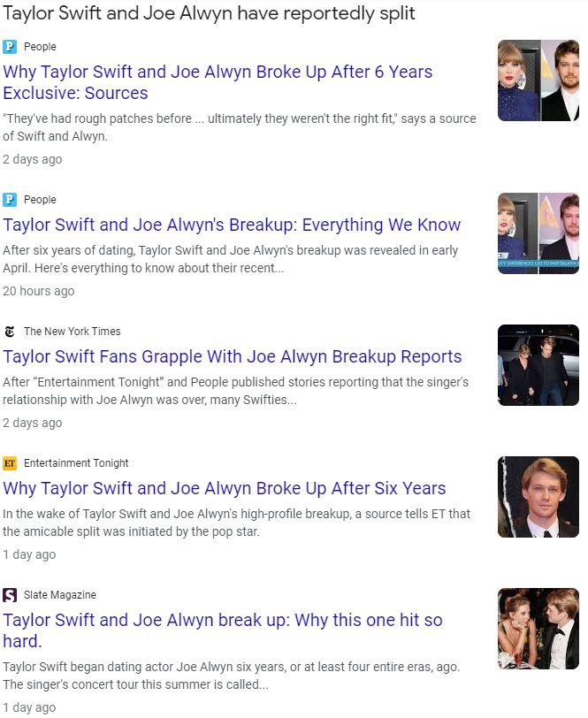Click the People logo icon on first result
Image resolution: width=588 pixels, height=718 pixels.
pyautogui.click(x=10, y=47)
